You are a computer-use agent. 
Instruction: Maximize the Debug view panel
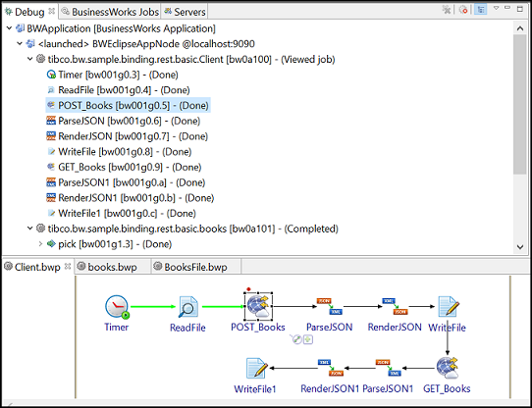(520, 9)
